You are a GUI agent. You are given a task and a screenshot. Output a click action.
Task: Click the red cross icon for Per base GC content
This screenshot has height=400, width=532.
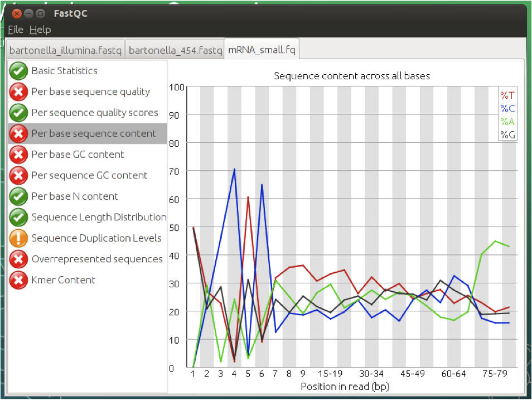[18, 155]
